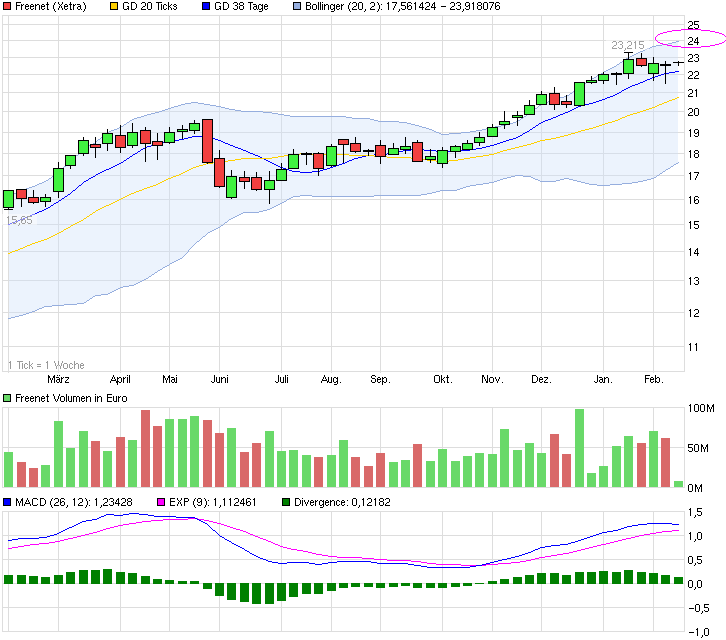Click the dark green Divergence legend swatch
The height and width of the screenshot is (640, 726).
tap(286, 502)
